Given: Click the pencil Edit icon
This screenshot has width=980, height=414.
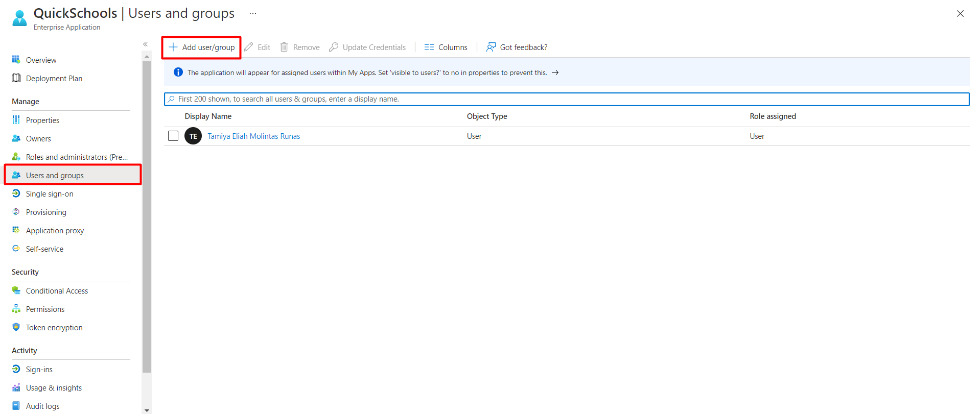Looking at the screenshot, I should (x=248, y=47).
